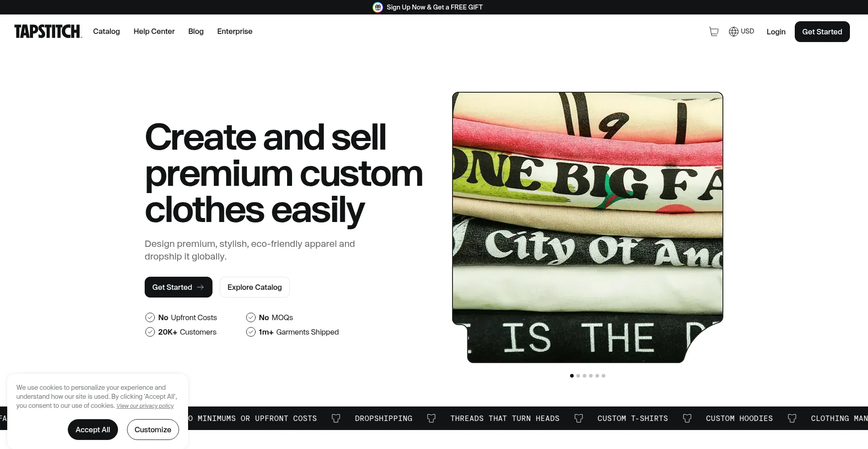Click checkmark icon beside No Upfront Costs
The height and width of the screenshot is (449, 868).
point(150,317)
